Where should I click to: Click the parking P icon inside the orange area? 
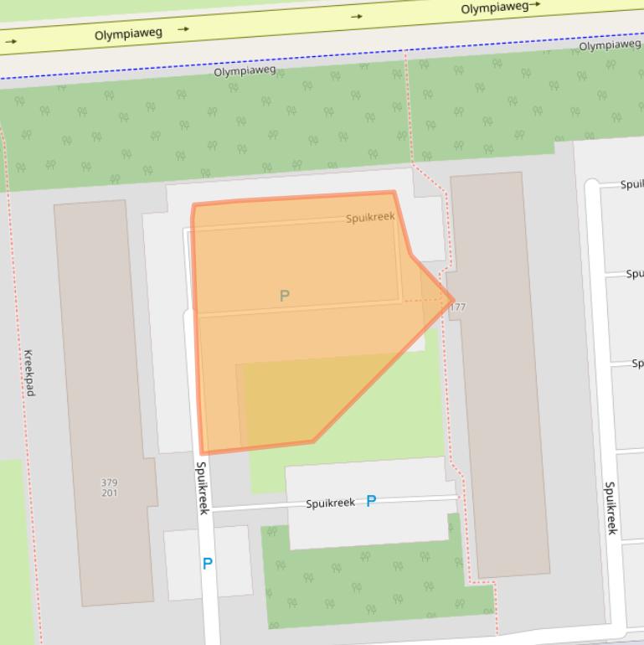click(x=285, y=296)
